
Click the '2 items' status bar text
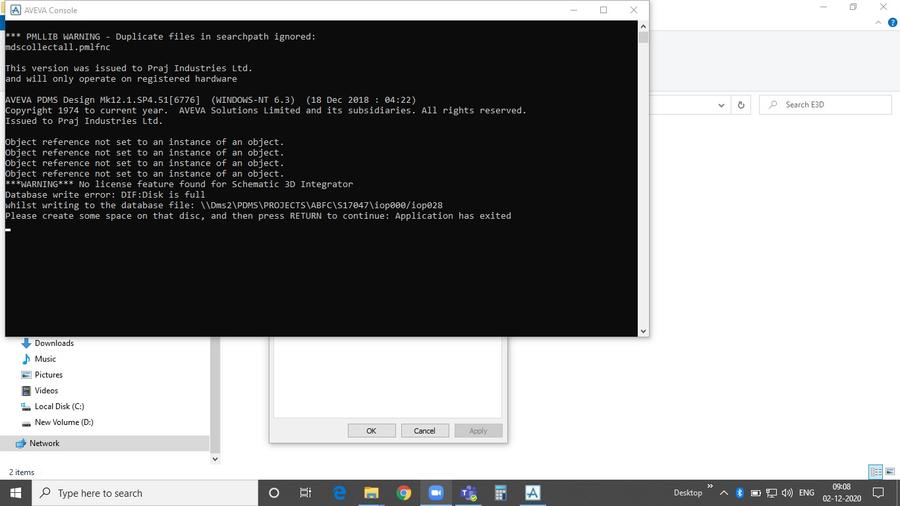(22, 472)
